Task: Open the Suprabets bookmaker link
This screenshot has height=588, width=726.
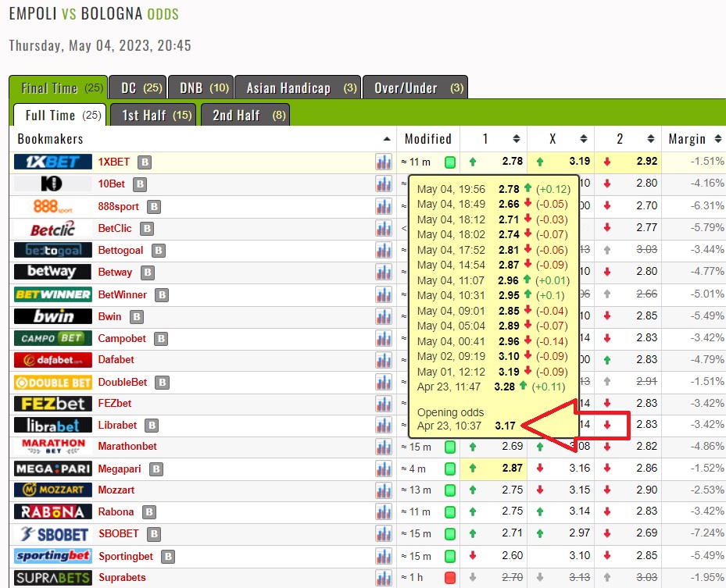Action: 122,577
